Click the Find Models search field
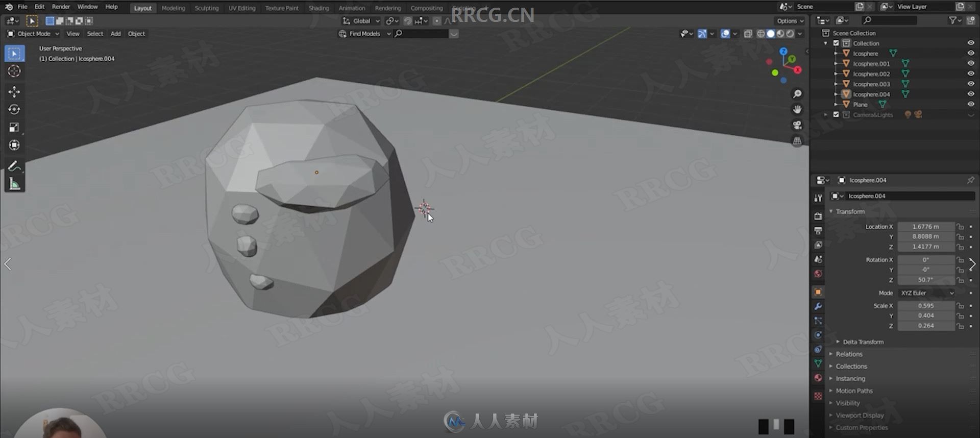Viewport: 980px width, 438px height. pyautogui.click(x=421, y=34)
